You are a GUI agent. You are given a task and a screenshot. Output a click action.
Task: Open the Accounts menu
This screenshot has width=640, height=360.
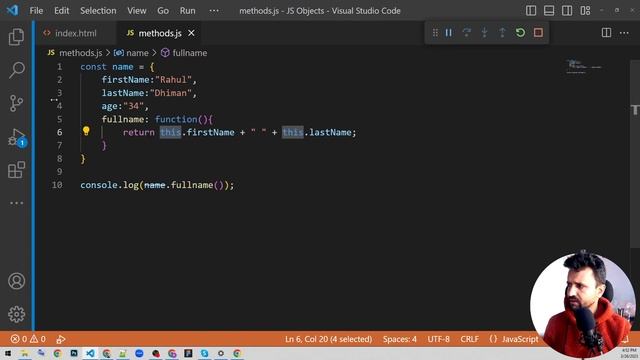(x=16, y=281)
